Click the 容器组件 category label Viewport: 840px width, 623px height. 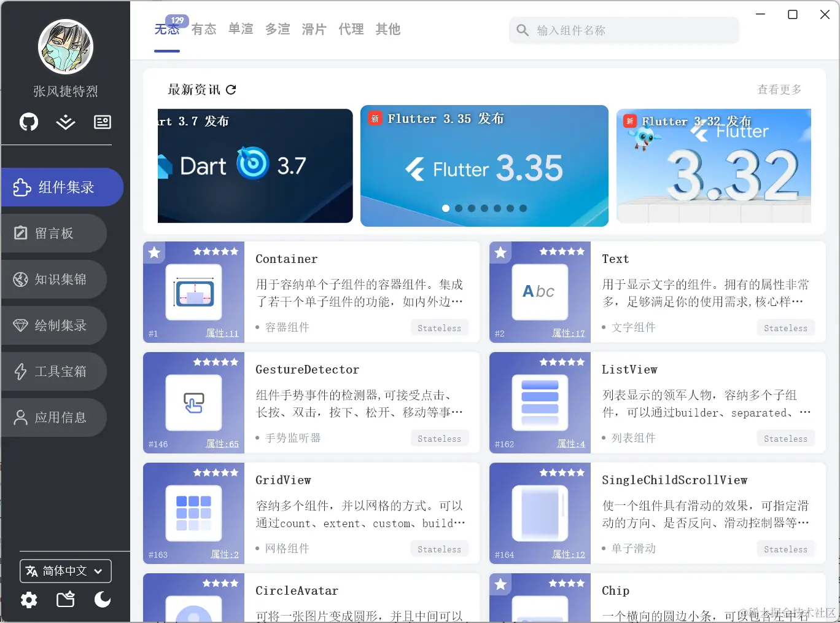(x=287, y=327)
